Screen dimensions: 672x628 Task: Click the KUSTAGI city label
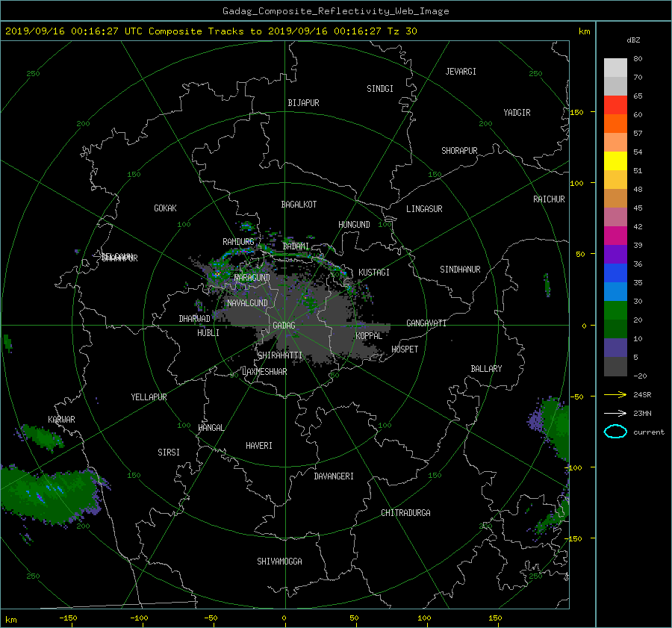[x=374, y=273]
